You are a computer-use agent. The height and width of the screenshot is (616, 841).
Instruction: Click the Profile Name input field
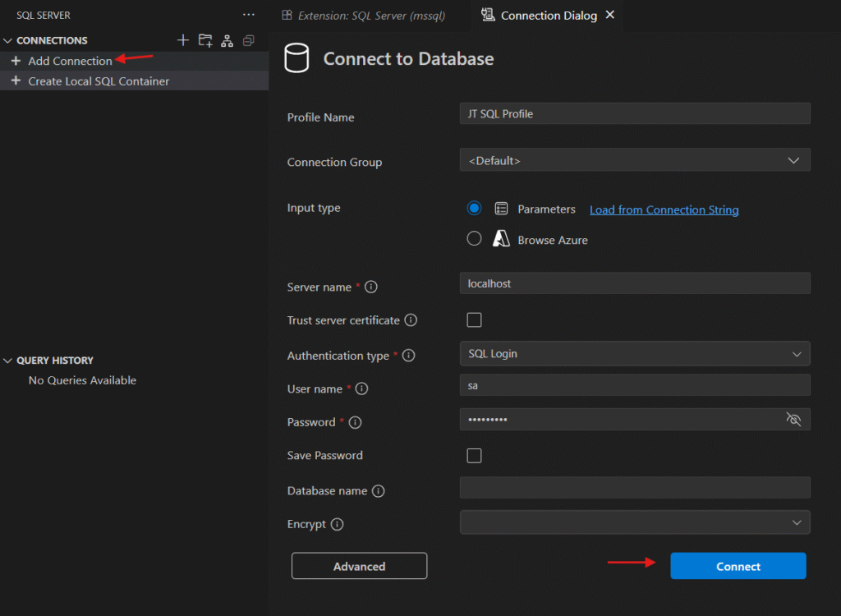coord(635,114)
